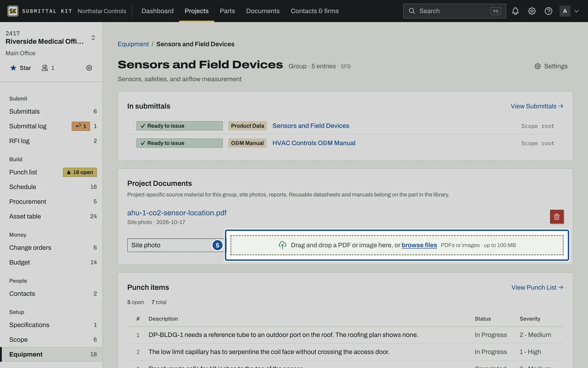This screenshot has height=368, width=588.
Task: Click Ready to issue status on Product Data row
Action: pos(179,126)
